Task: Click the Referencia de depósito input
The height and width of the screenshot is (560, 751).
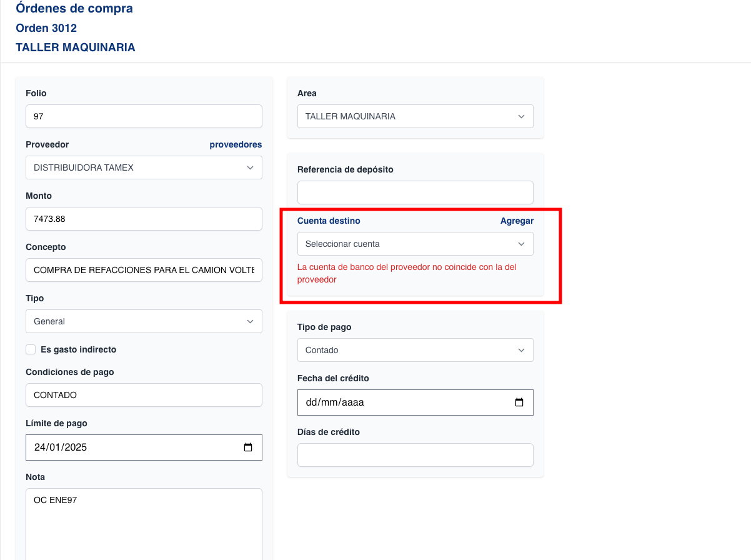Action: click(415, 192)
